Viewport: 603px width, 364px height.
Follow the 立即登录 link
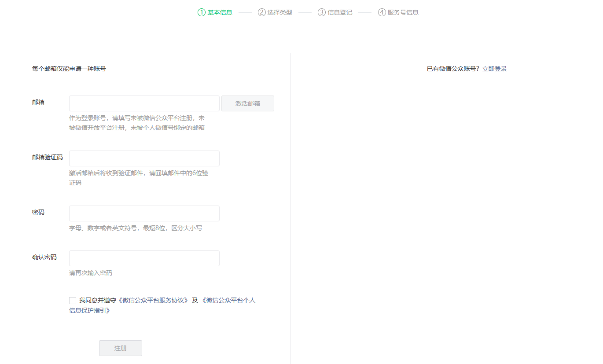494,69
